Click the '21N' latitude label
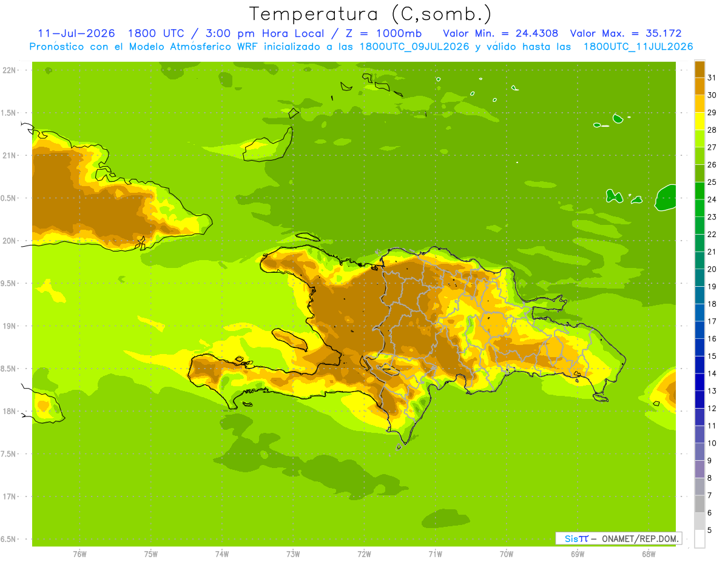The height and width of the screenshot is (562, 728). tap(10, 155)
